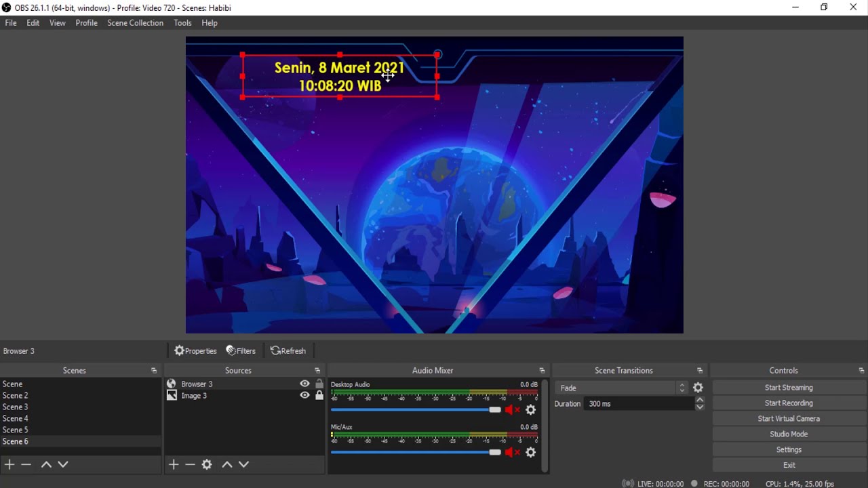Image resolution: width=868 pixels, height=488 pixels.
Task: Toggle visibility of Image 3 source
Action: pyautogui.click(x=305, y=395)
